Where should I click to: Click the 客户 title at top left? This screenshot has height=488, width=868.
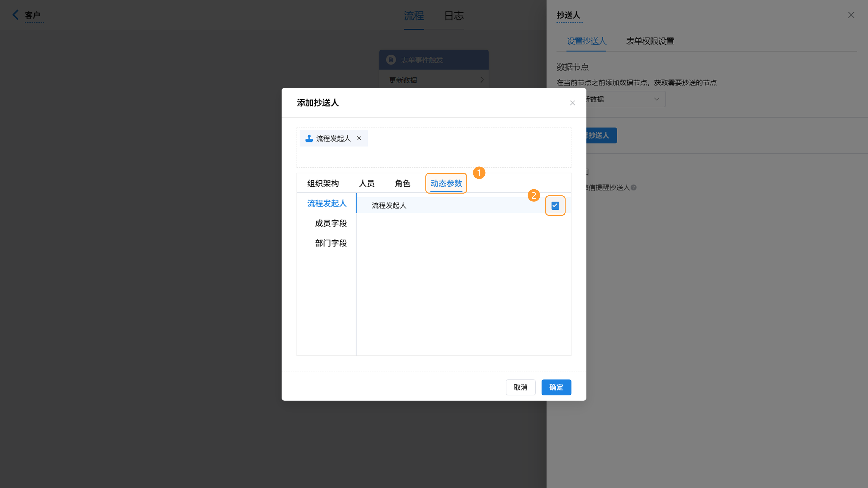32,15
